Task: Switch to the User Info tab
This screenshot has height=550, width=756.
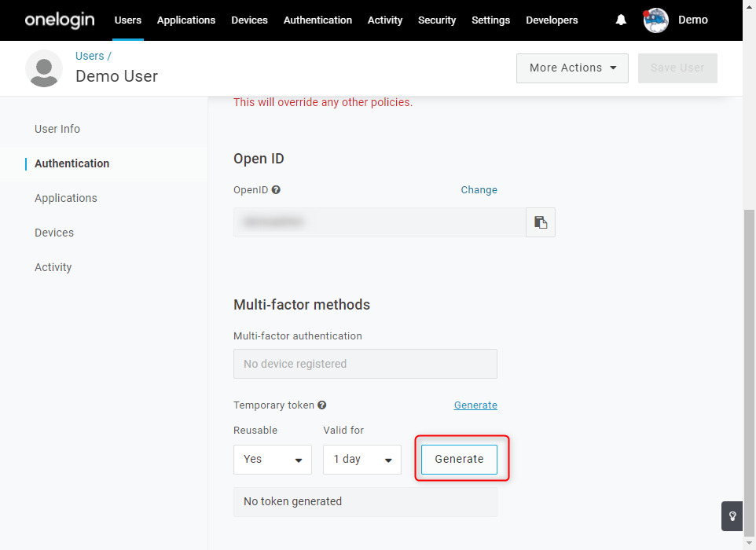Action: pyautogui.click(x=57, y=129)
